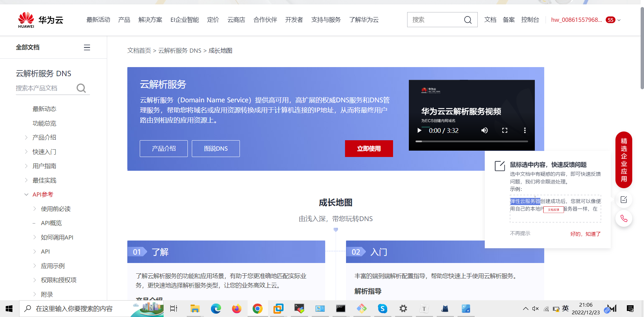
Task: Open account dropdown arrow next to username
Action: tap(619, 20)
